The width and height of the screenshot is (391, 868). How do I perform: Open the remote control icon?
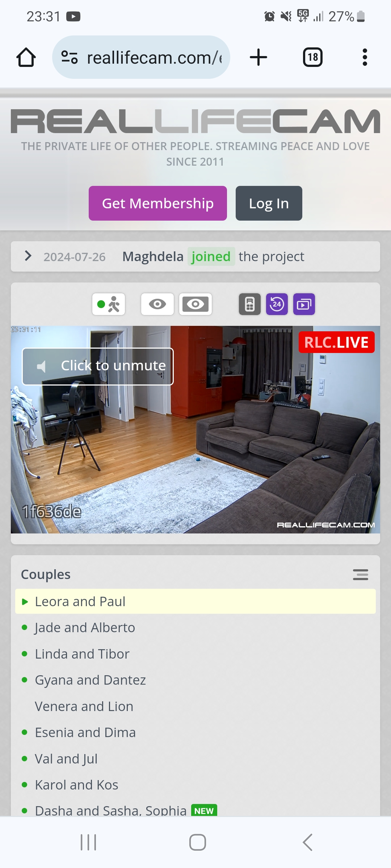tap(250, 304)
